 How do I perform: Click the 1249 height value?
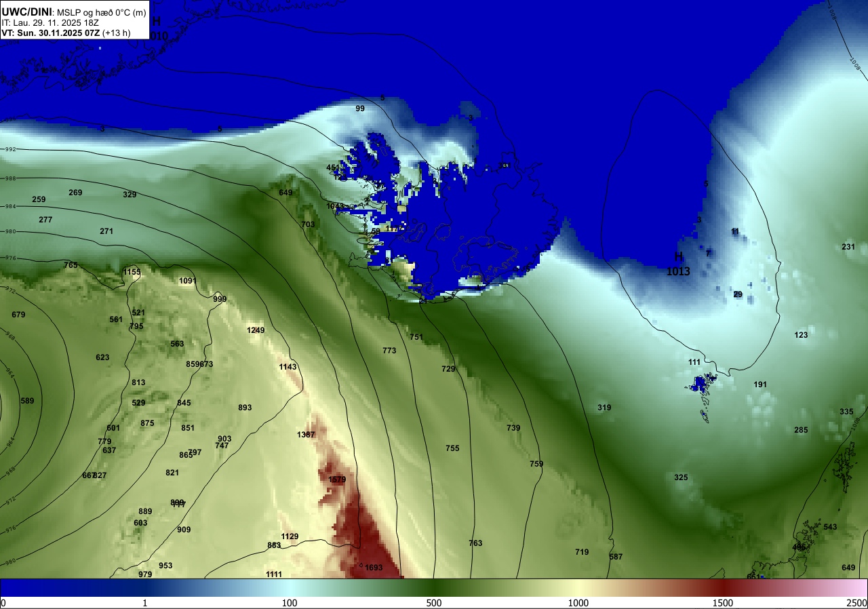[256, 330]
